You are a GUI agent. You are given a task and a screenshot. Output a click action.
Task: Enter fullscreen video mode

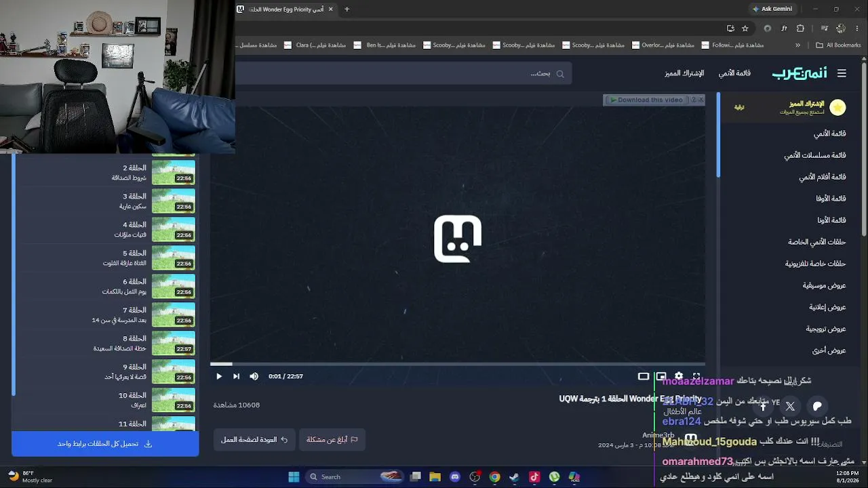pyautogui.click(x=696, y=376)
